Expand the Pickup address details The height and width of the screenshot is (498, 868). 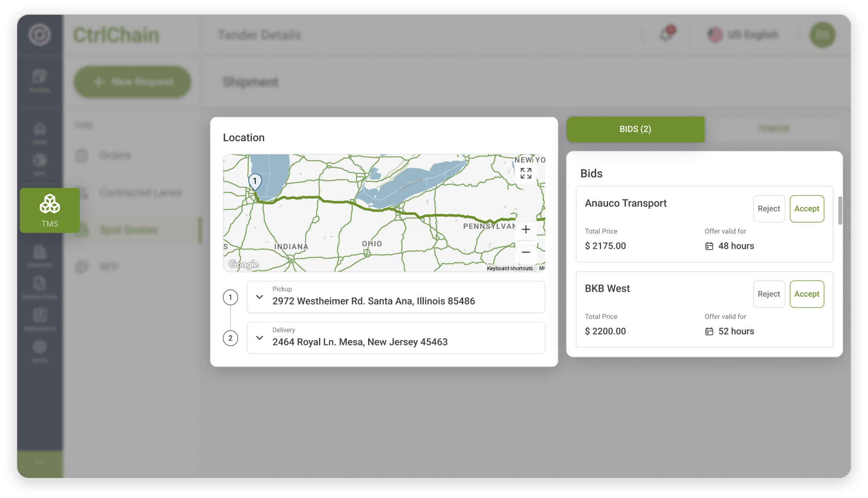(x=260, y=297)
